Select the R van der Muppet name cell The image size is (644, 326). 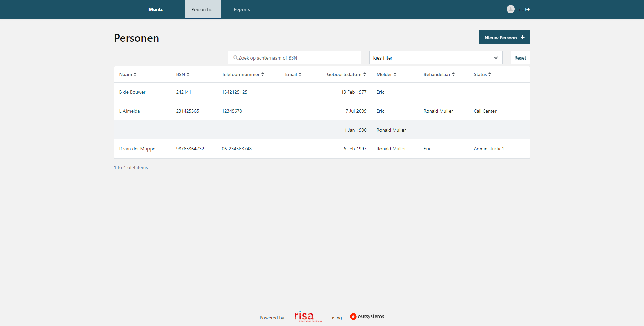pos(138,149)
